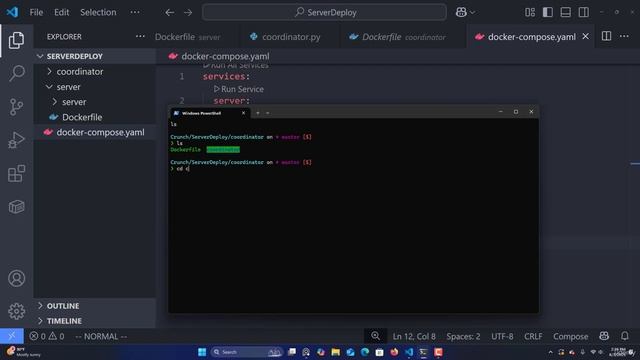Click the zoom magnifier icon in status bar

(x=376, y=336)
